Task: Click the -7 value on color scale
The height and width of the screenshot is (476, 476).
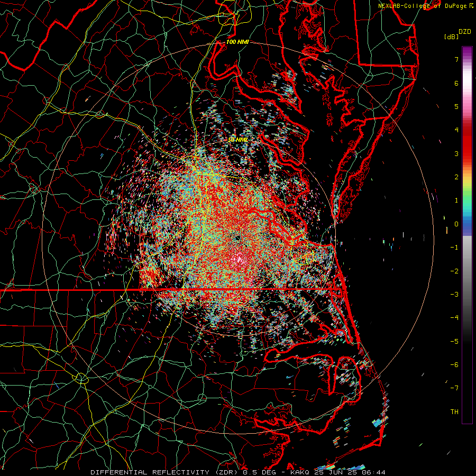Action: click(454, 388)
